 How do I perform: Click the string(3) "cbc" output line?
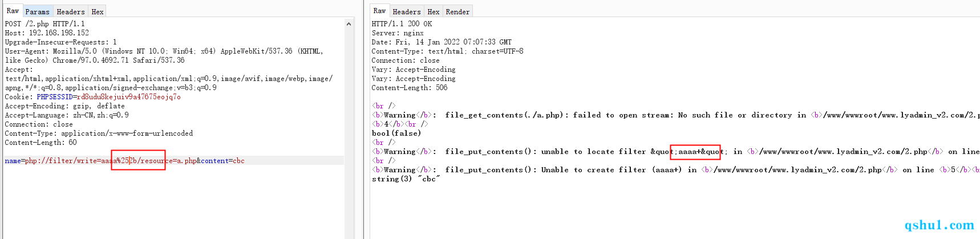pyautogui.click(x=406, y=179)
